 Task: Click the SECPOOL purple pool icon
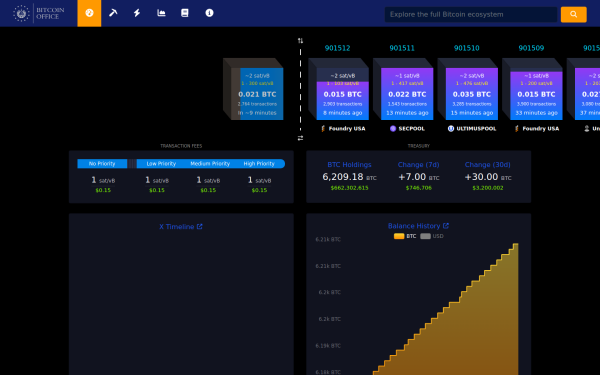(393, 129)
